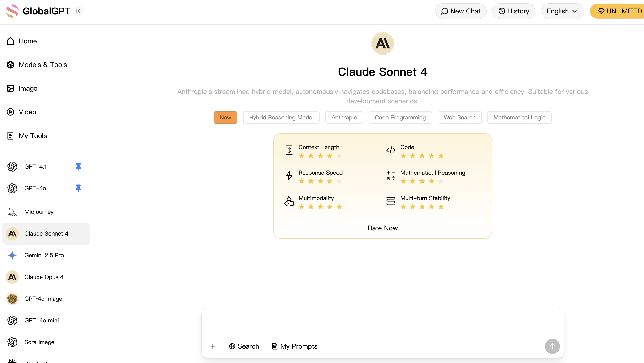Open My Tools from the sidebar

point(33,135)
